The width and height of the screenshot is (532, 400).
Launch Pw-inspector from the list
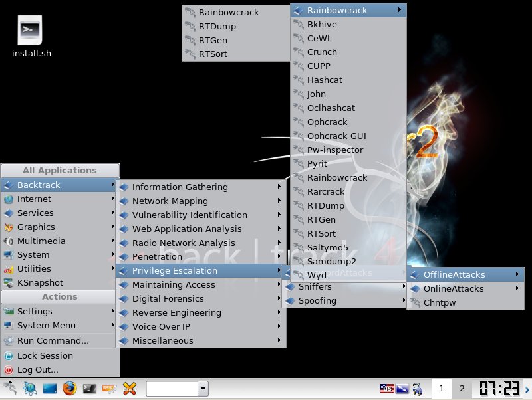coord(348,150)
